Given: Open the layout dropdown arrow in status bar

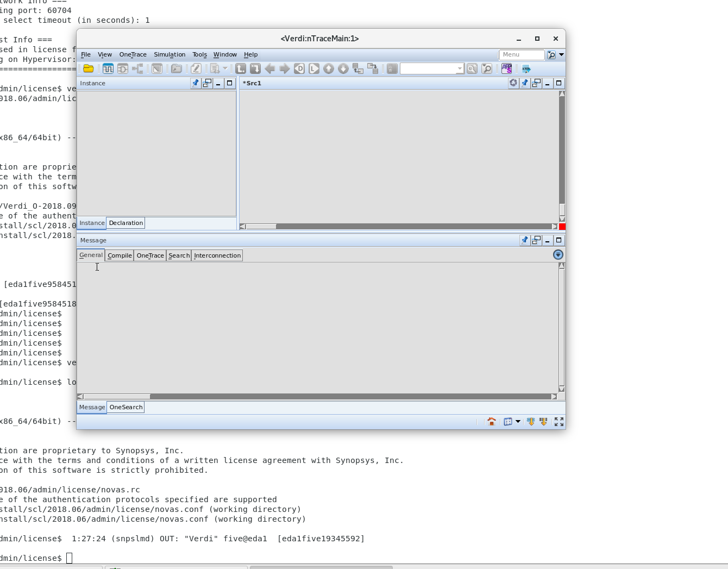Looking at the screenshot, I should point(518,422).
